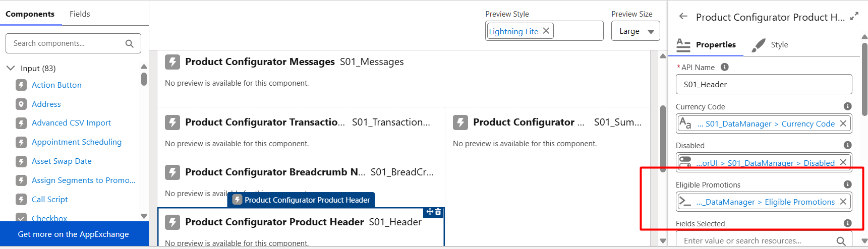Screen dimensions: 868x249
Task: Click the move handle on Product Header component
Action: [x=430, y=212]
